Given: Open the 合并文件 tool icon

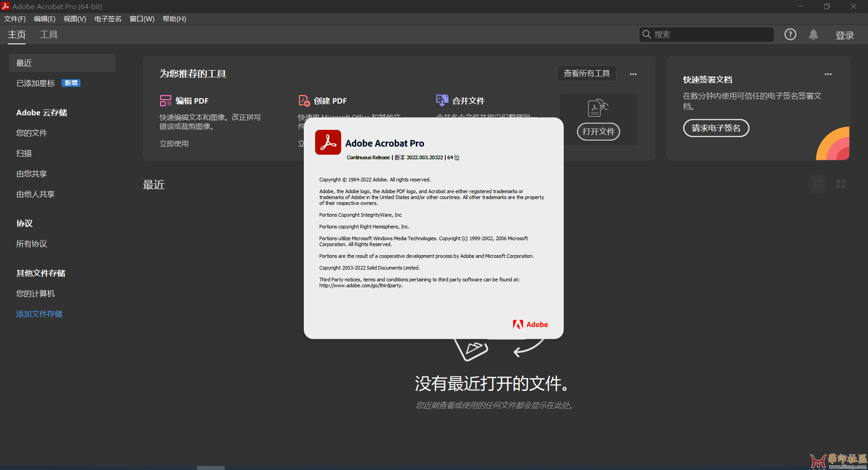Looking at the screenshot, I should 443,100.
